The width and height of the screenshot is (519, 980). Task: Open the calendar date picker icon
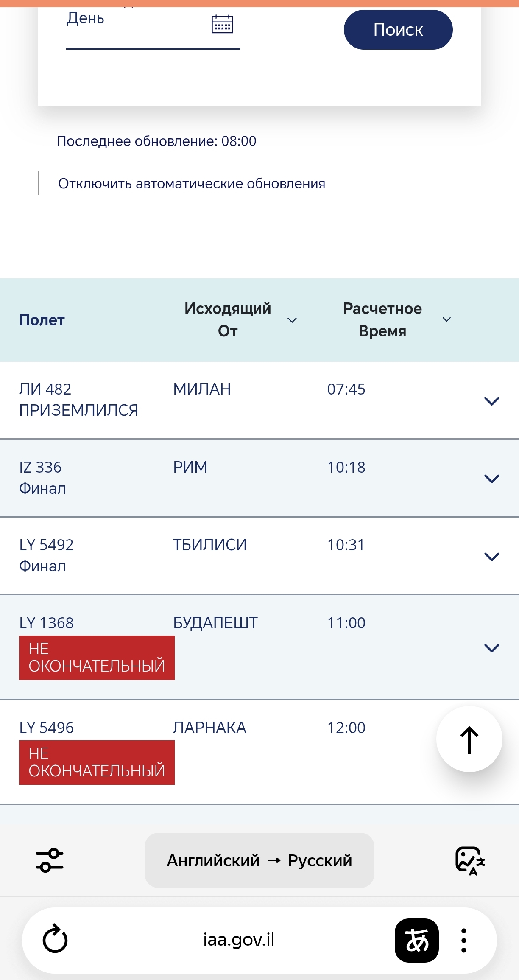pyautogui.click(x=222, y=24)
